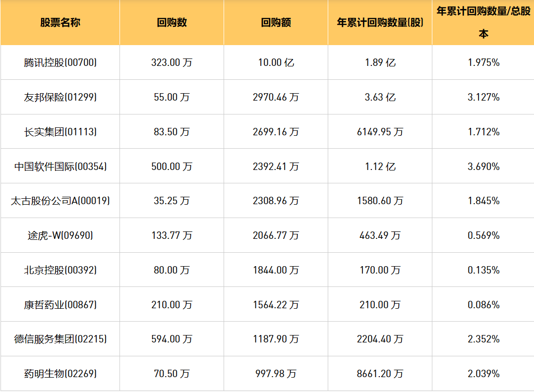The image size is (534, 392).
Task: Open the 康哲药业(00867) stock entry
Action: click(x=60, y=305)
